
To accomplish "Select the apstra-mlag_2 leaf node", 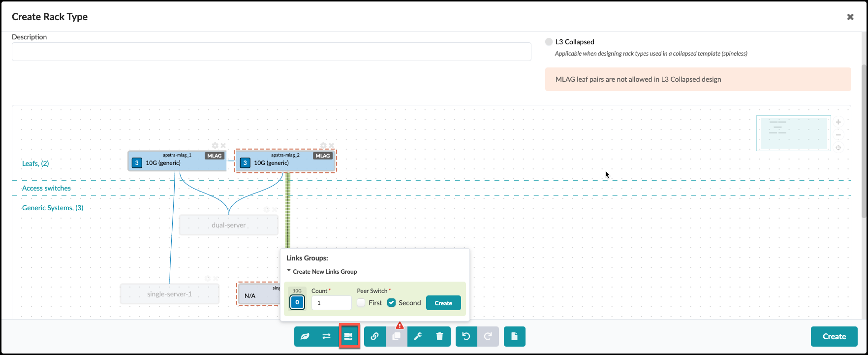I will 285,163.
